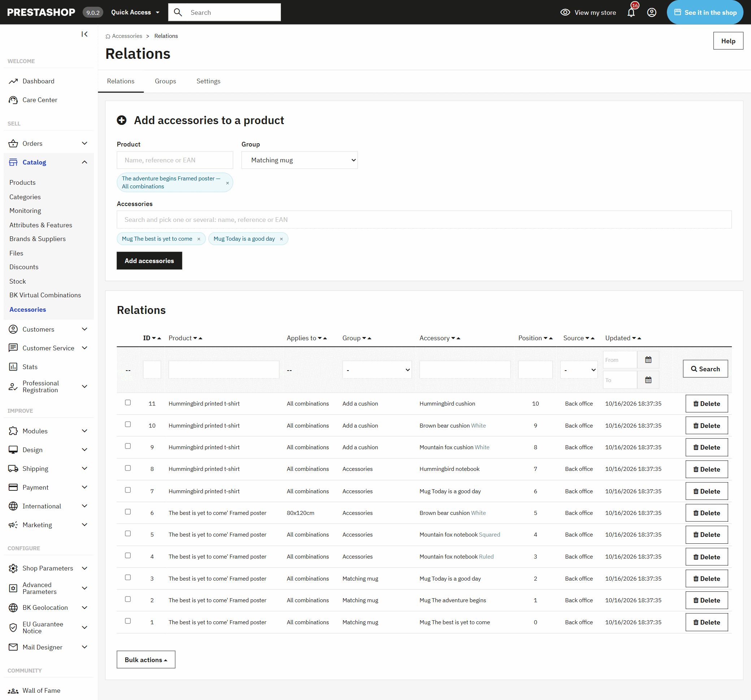Delete the Hummingbird cushion relation
751x700 pixels.
707,404
